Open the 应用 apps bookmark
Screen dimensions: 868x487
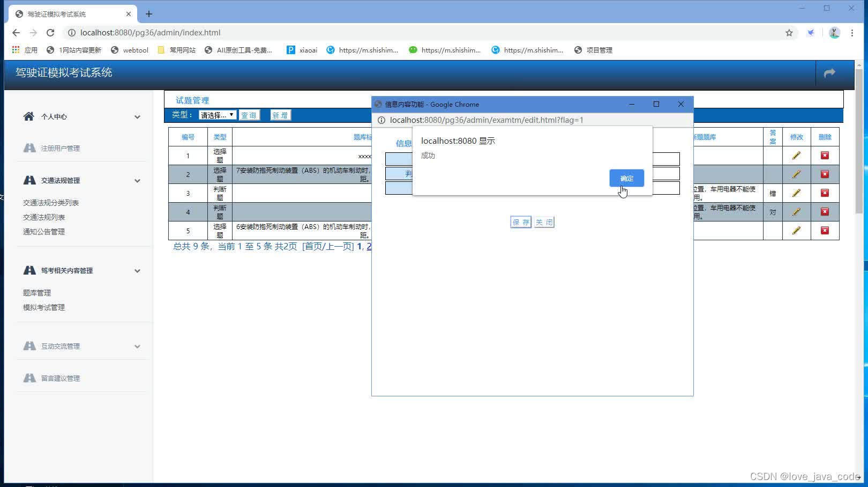pos(25,50)
